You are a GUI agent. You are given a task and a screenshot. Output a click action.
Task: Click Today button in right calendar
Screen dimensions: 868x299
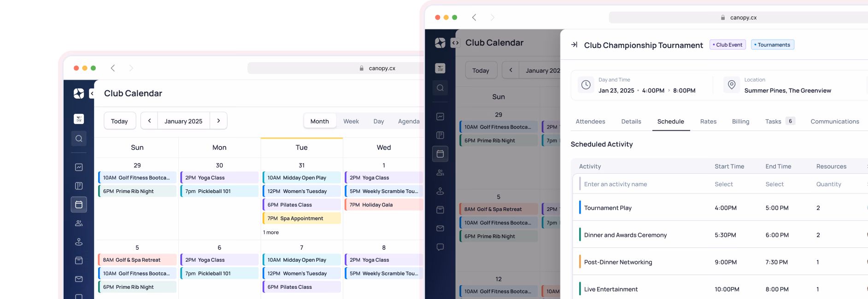(481, 70)
